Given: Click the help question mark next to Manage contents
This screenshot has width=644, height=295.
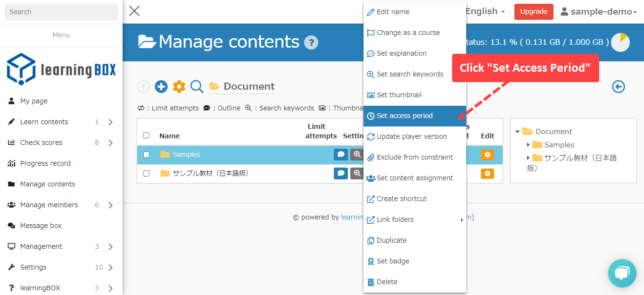Looking at the screenshot, I should 311,42.
